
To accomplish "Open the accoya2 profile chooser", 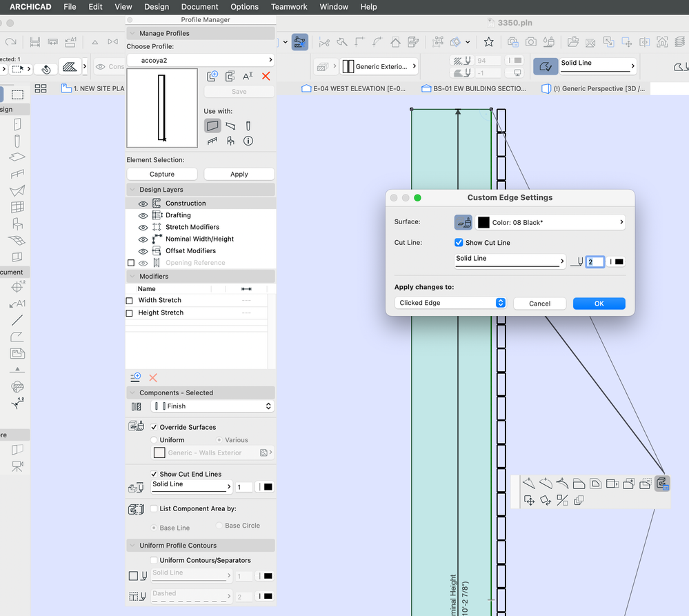I will [200, 61].
